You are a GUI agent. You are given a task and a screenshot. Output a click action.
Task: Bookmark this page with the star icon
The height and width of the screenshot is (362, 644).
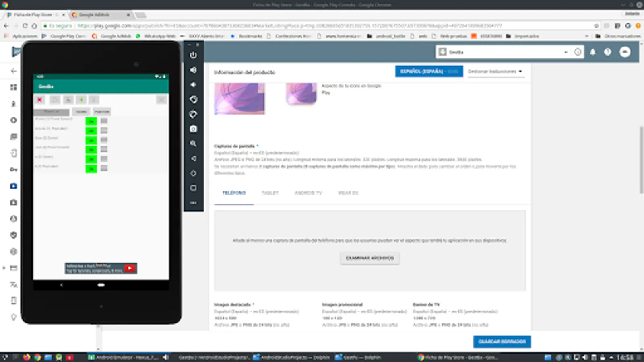[596, 26]
